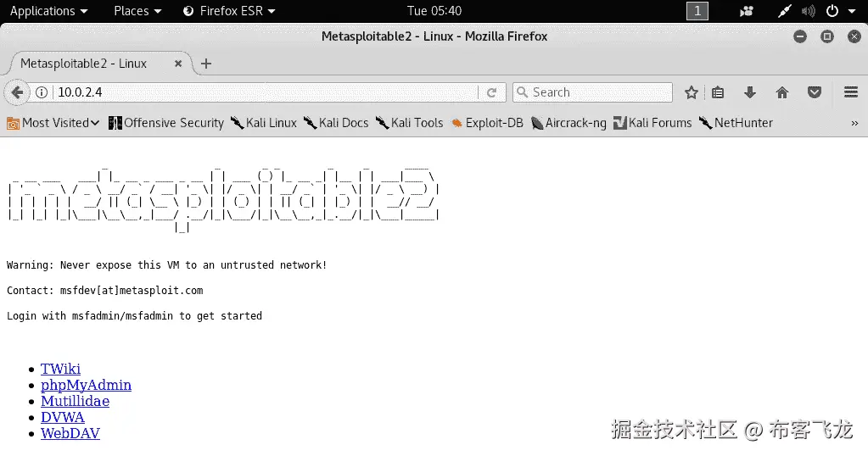Viewport: 868px width, 456px height.
Task: Open the downloads arrow icon
Action: click(750, 92)
